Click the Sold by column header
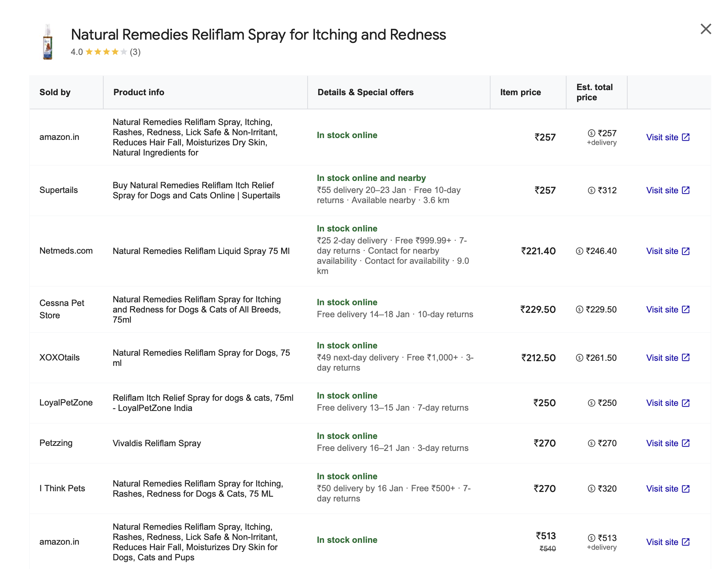The height and width of the screenshot is (569, 728). point(55,92)
